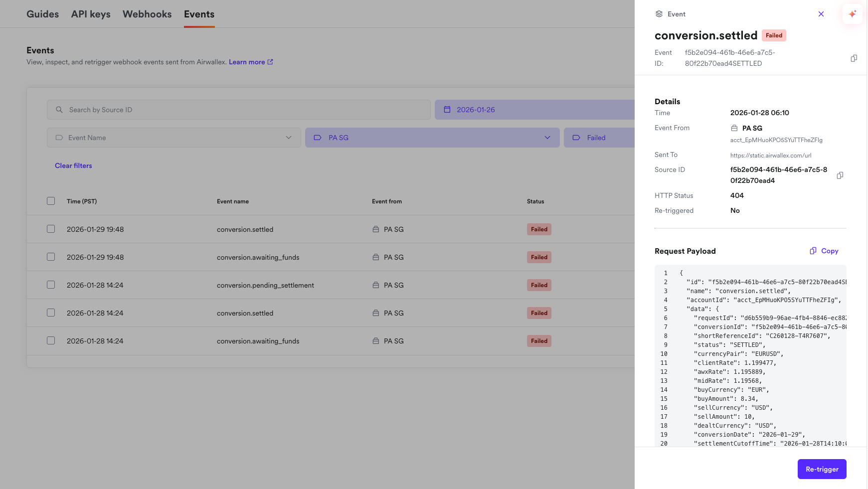The height and width of the screenshot is (489, 868).
Task: Click the Clear filters link
Action: (73, 165)
